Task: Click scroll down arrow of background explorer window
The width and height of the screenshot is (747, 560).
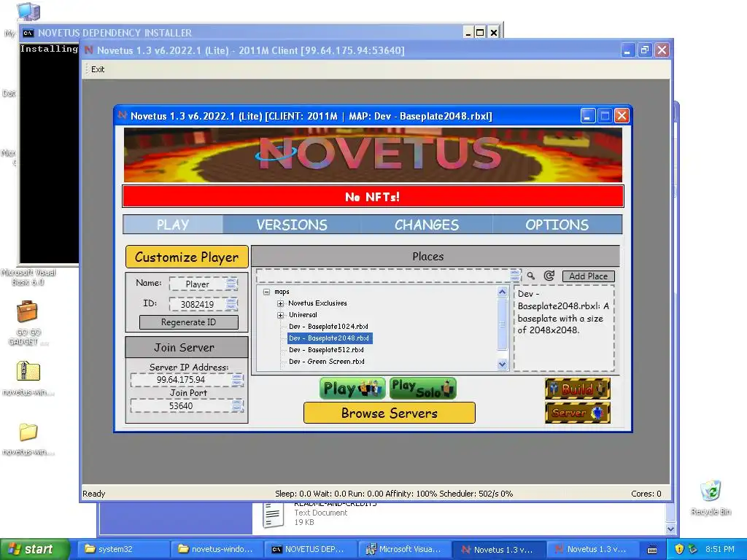Action: 670,529
